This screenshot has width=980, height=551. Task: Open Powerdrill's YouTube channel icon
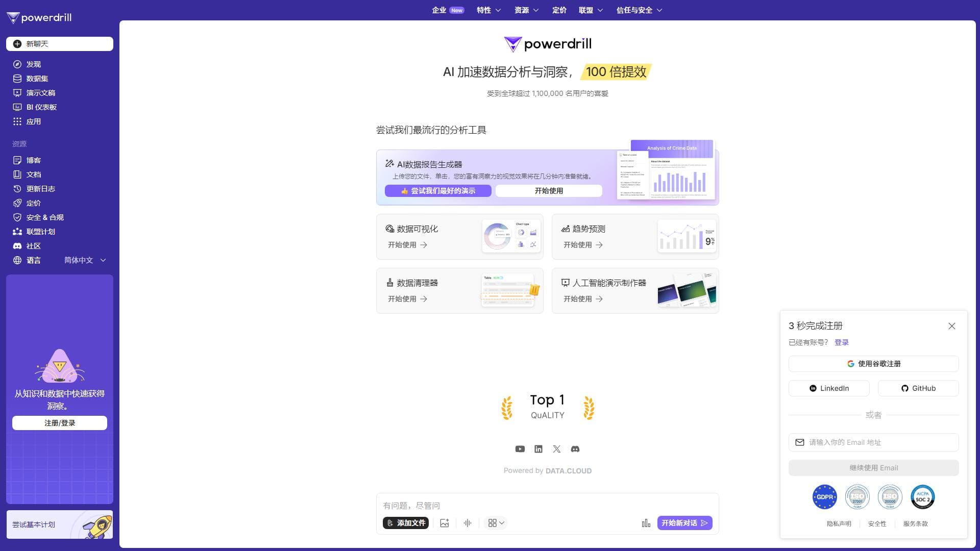(x=520, y=449)
